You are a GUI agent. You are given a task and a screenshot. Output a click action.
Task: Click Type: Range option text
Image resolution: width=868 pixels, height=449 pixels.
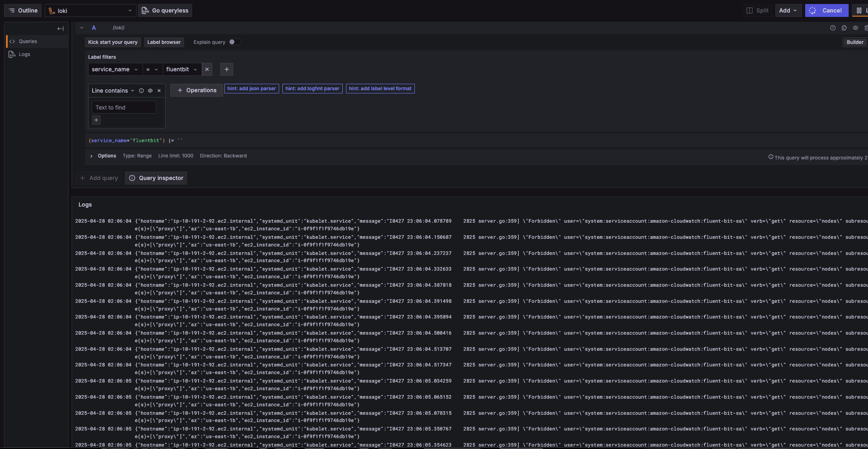click(x=137, y=156)
